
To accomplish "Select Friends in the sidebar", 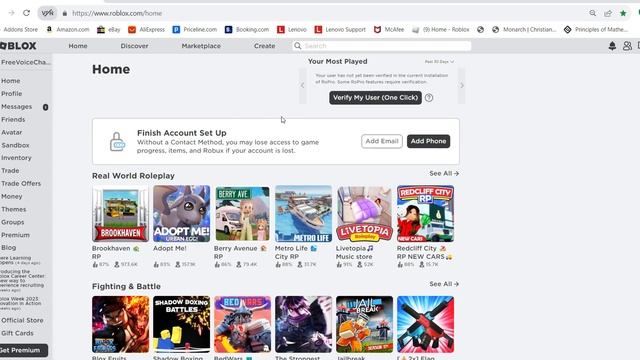I will point(13,119).
